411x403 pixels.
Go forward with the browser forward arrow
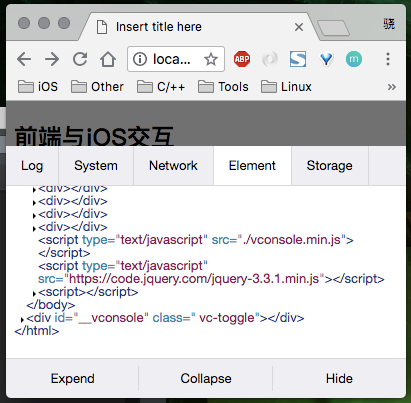(52, 59)
